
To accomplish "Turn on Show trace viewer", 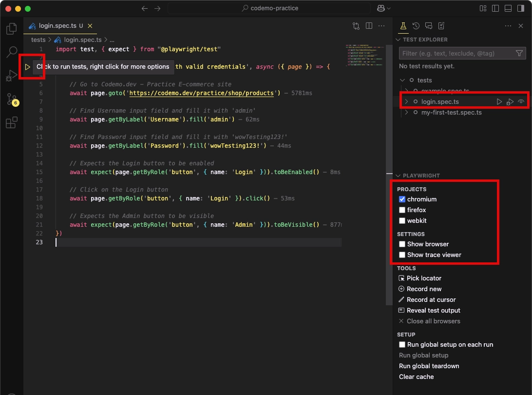I will (402, 255).
